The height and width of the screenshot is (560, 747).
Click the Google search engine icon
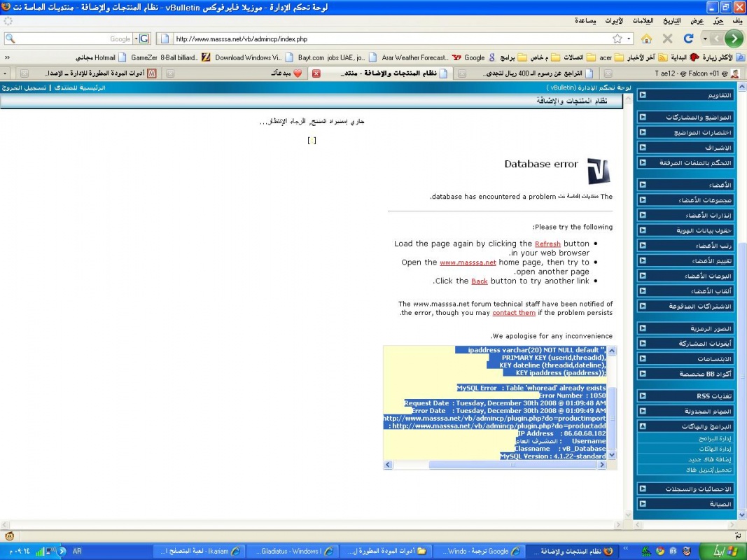144,39
